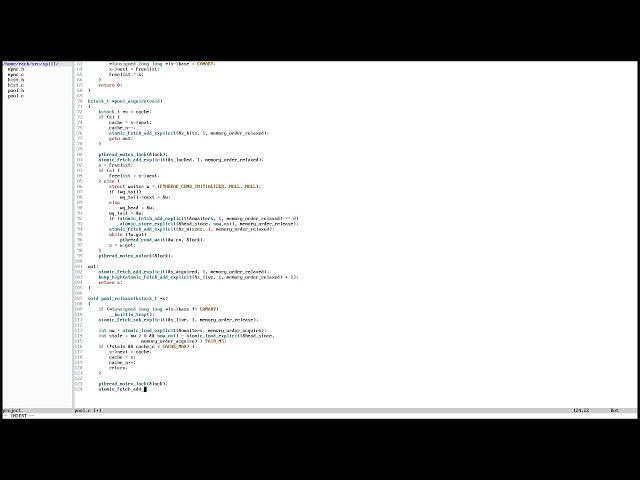Click pthread_mutex_unlock call on line 99
Screen dimensions: 640x480
tap(136, 256)
